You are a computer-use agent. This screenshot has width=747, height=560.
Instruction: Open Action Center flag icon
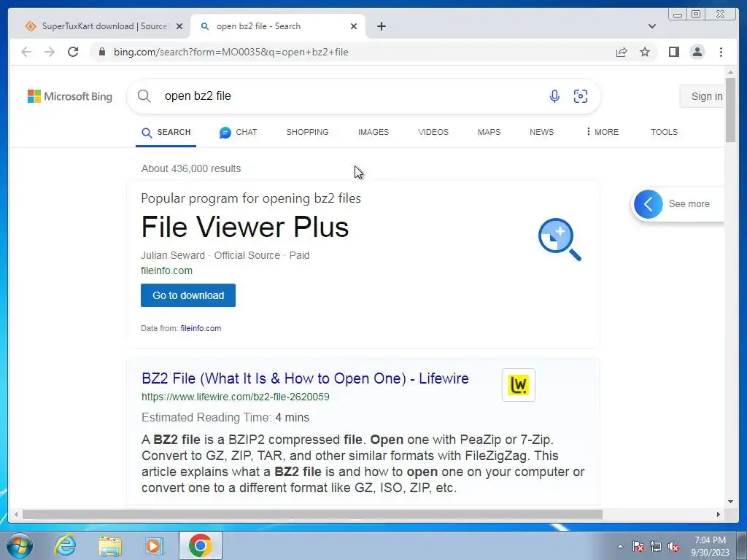point(638,546)
